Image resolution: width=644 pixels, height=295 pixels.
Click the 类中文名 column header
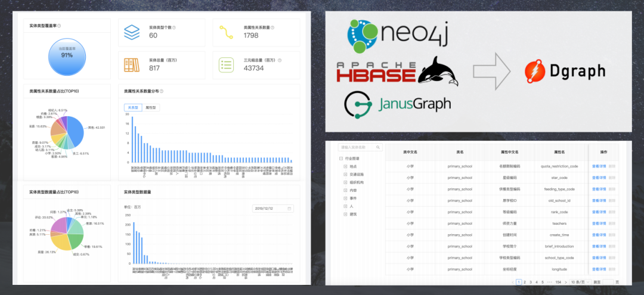click(x=410, y=152)
